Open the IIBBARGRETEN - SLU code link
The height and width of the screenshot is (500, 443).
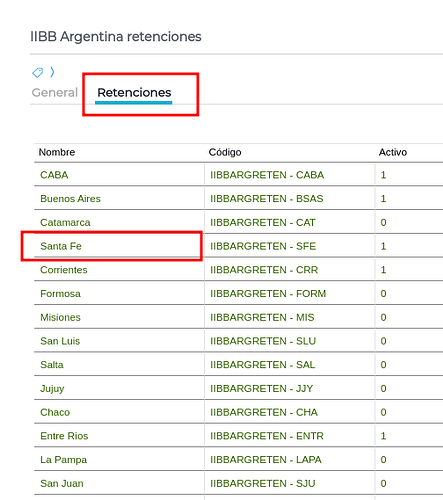tap(263, 341)
